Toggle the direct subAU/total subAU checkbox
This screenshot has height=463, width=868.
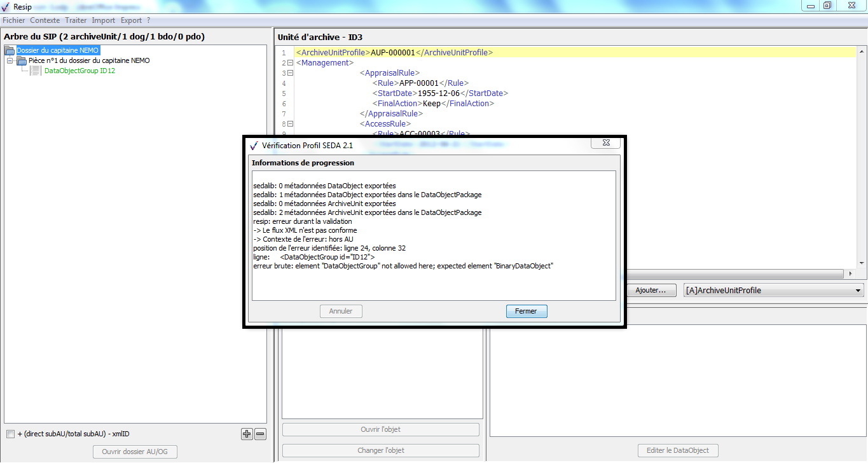[x=10, y=434]
